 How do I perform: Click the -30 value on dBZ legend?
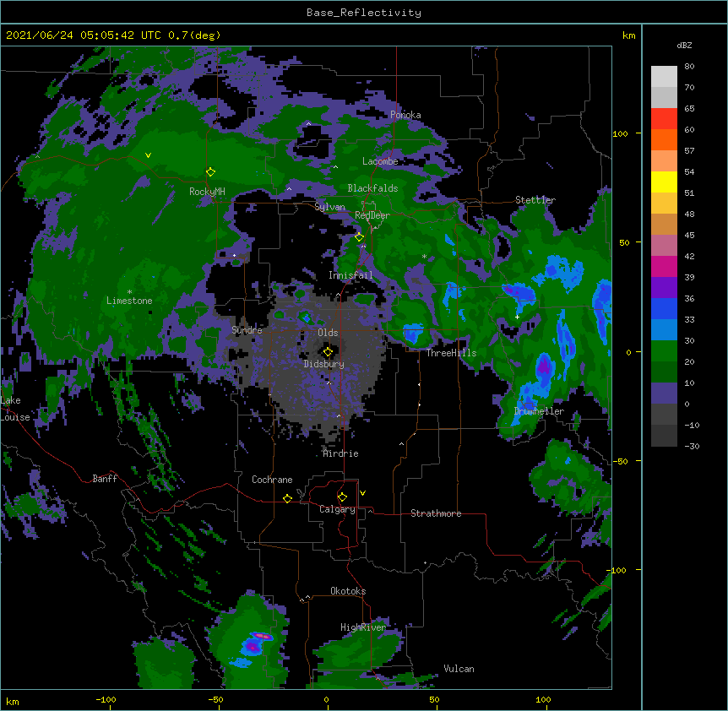click(692, 447)
